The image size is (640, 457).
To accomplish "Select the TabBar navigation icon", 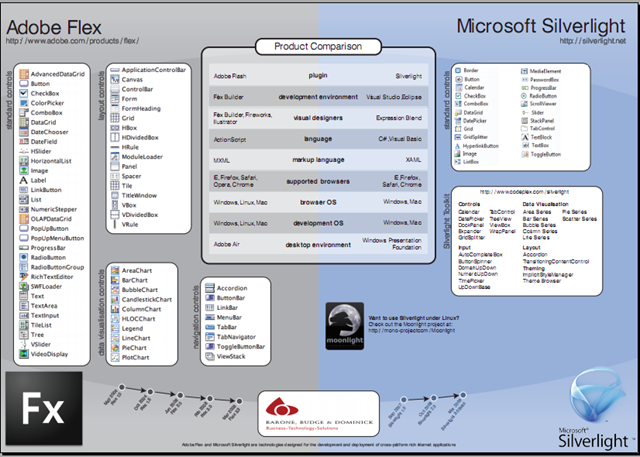I will tap(210, 327).
